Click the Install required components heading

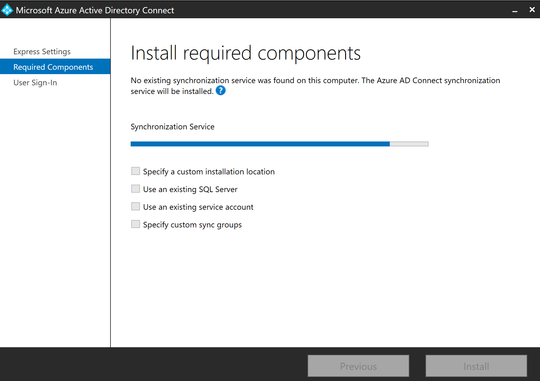(246, 54)
